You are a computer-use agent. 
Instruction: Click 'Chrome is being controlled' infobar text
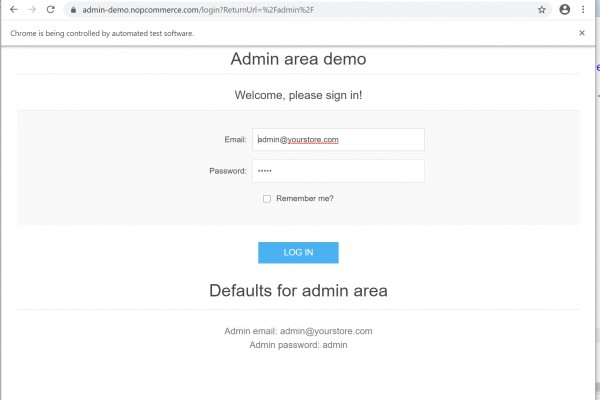click(102, 33)
